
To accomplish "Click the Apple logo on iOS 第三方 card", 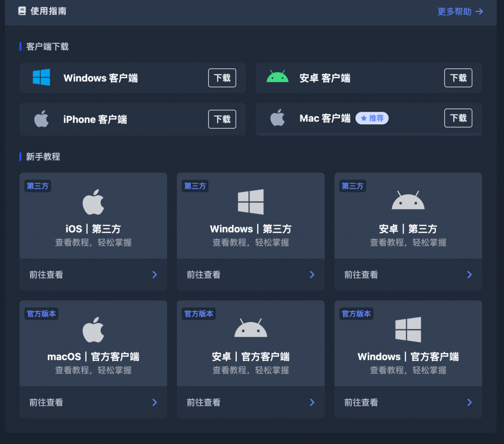I will point(93,202).
